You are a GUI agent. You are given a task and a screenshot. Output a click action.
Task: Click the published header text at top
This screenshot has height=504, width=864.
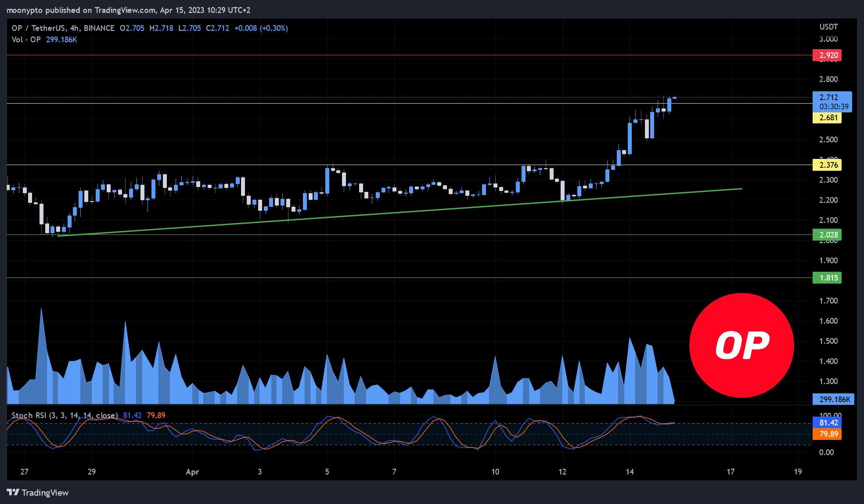pyautogui.click(x=128, y=10)
